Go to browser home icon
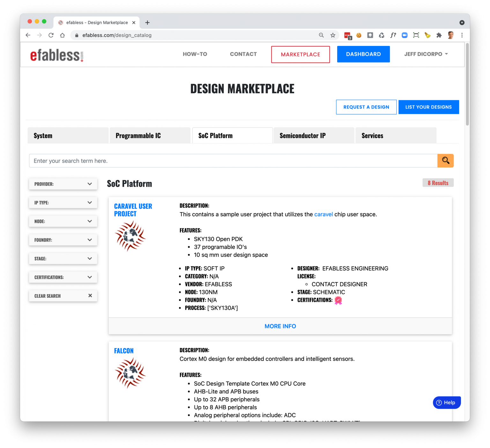This screenshot has width=490, height=448. point(63,35)
